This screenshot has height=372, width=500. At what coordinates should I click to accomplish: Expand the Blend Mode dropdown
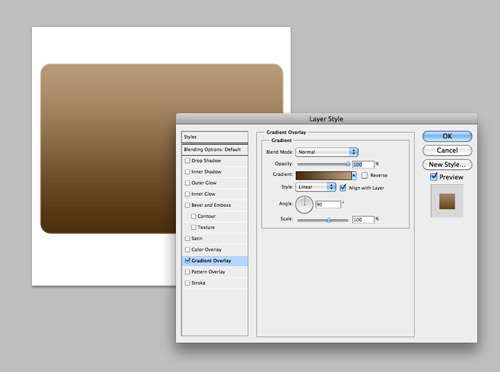327,152
